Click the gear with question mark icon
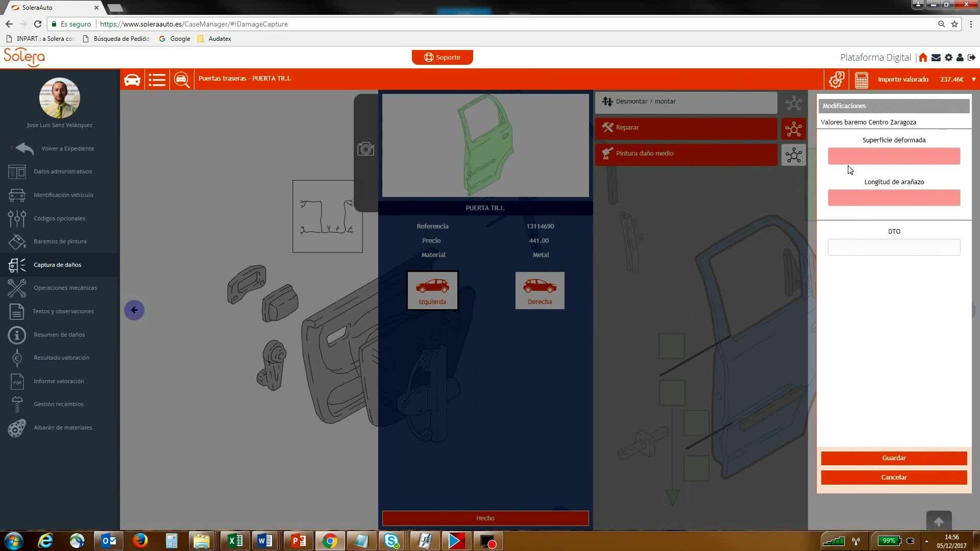The height and width of the screenshot is (551, 980). point(836,80)
